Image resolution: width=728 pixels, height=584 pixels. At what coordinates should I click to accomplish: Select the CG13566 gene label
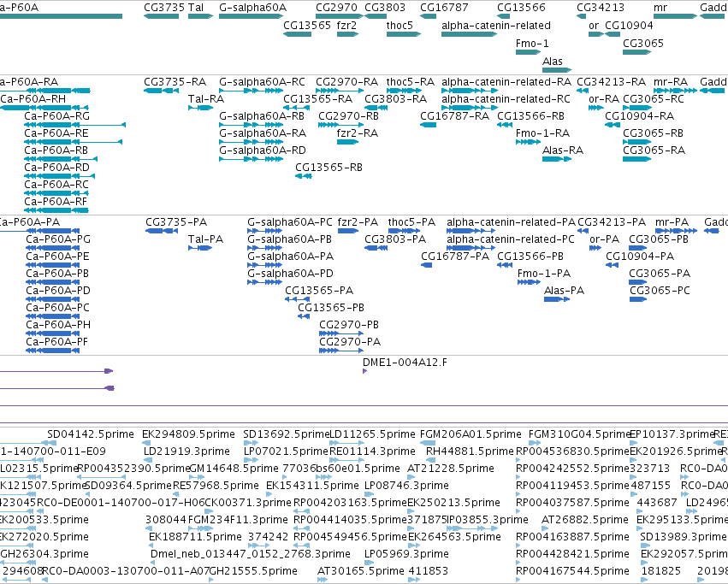click(x=521, y=8)
